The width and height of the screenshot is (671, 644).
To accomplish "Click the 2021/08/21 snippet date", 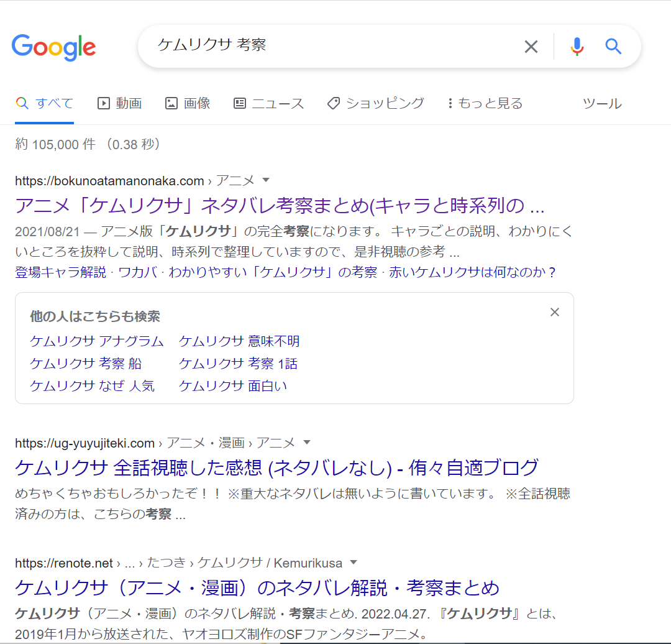I will coord(47,231).
